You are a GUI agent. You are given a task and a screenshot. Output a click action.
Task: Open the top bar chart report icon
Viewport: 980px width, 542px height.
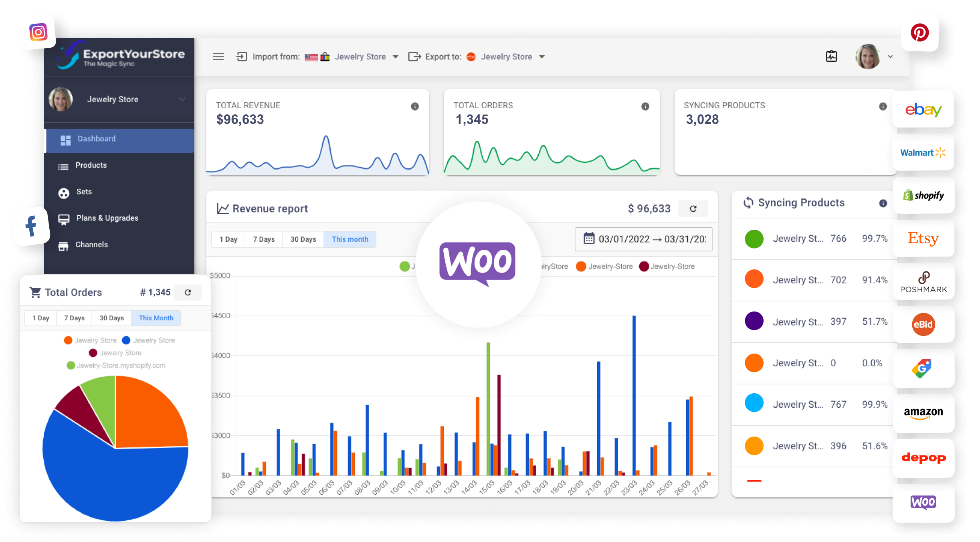[x=831, y=57]
